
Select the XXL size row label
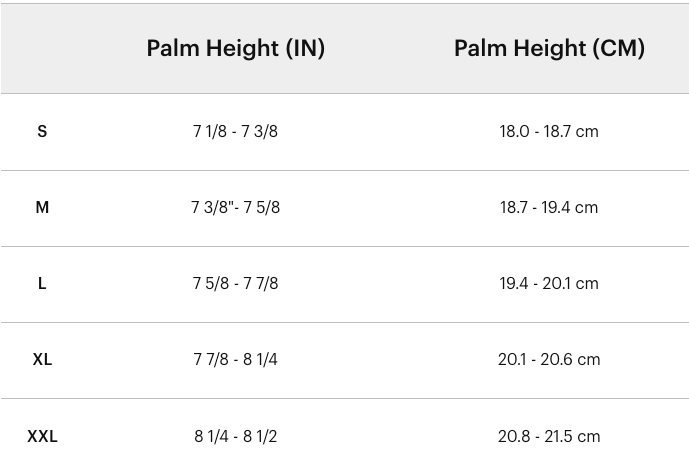pos(42,436)
